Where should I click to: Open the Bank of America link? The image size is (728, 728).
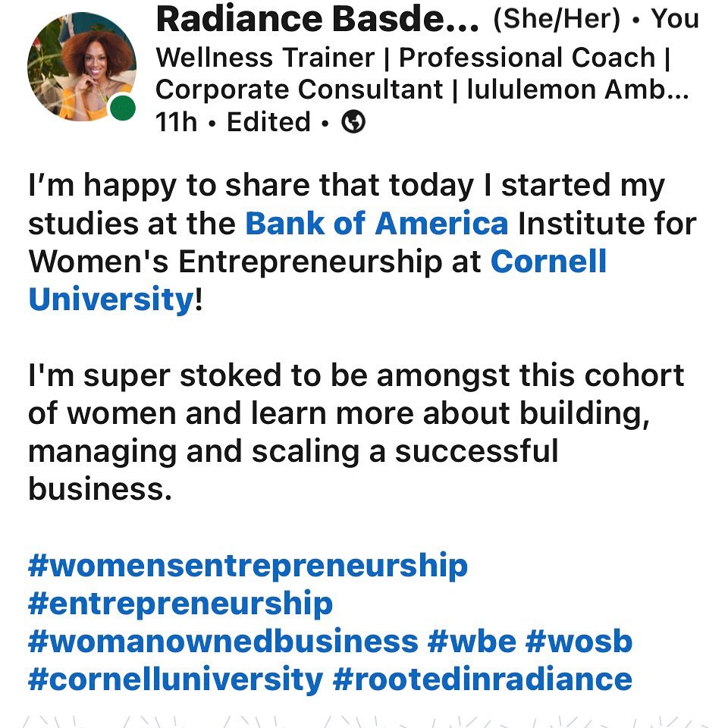click(376, 224)
